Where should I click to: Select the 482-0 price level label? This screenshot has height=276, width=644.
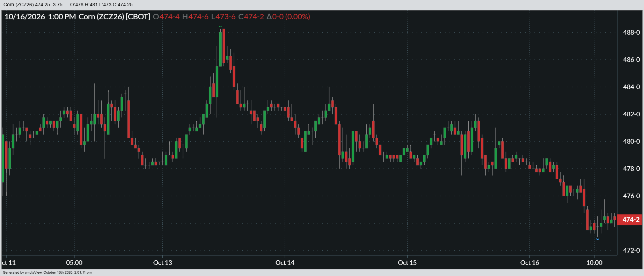click(x=631, y=114)
